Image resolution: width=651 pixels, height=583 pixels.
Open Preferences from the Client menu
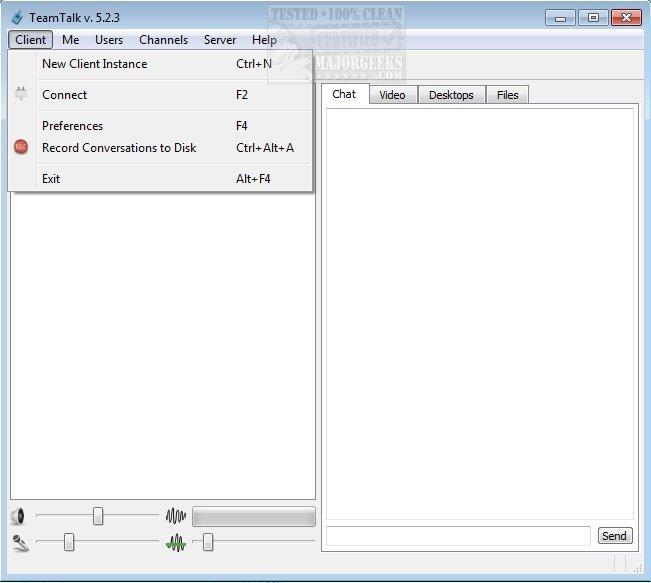click(x=72, y=126)
